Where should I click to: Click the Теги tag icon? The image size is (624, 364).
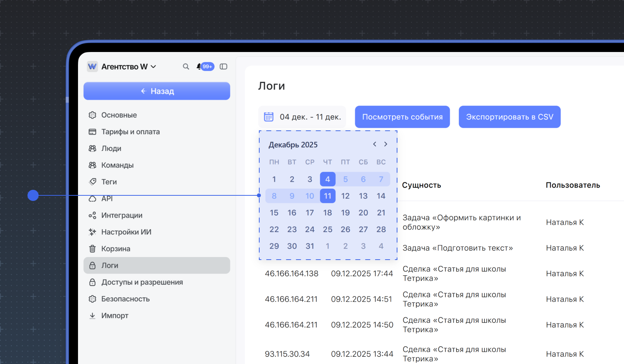pos(92,182)
